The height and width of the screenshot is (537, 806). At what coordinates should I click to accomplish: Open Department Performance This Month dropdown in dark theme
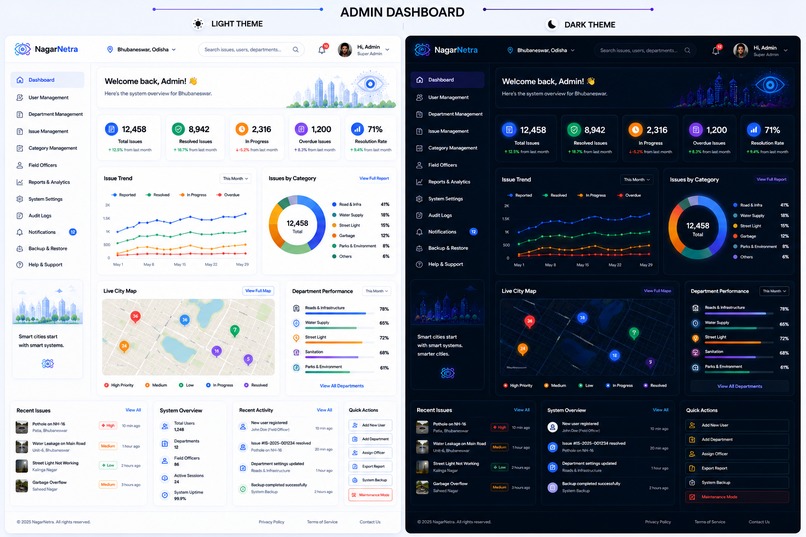point(774,291)
